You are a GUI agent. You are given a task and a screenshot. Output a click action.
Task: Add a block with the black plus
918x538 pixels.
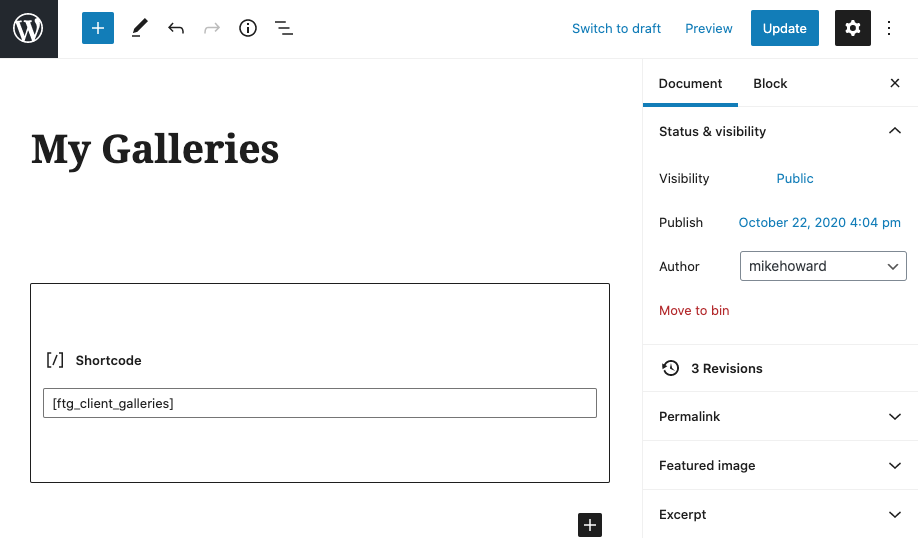pyautogui.click(x=590, y=525)
